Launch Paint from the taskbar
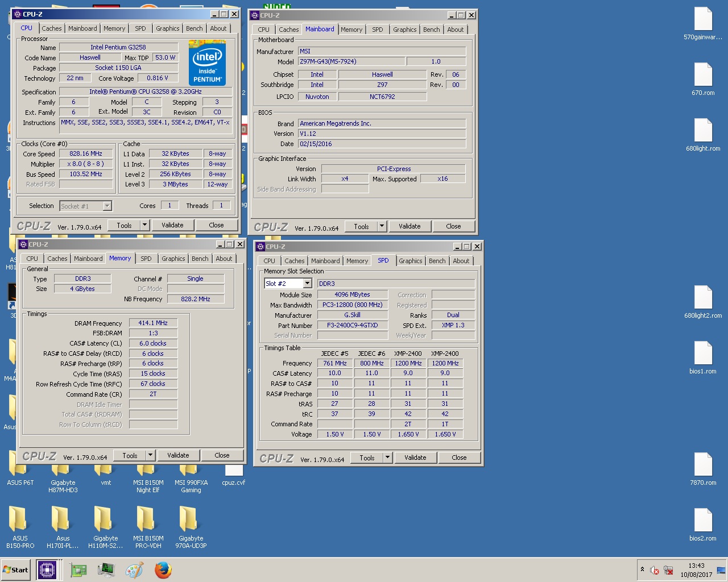Image resolution: width=728 pixels, height=582 pixels. pyautogui.click(x=135, y=570)
